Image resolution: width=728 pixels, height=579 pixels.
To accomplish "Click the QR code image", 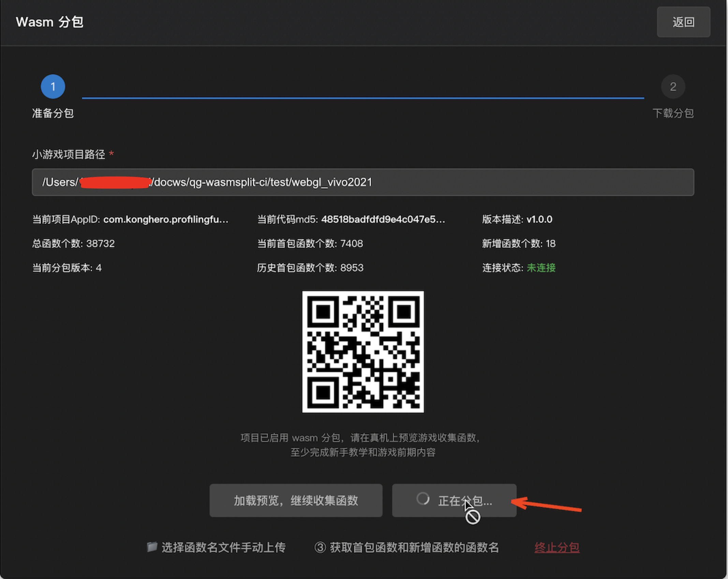I will click(x=363, y=352).
